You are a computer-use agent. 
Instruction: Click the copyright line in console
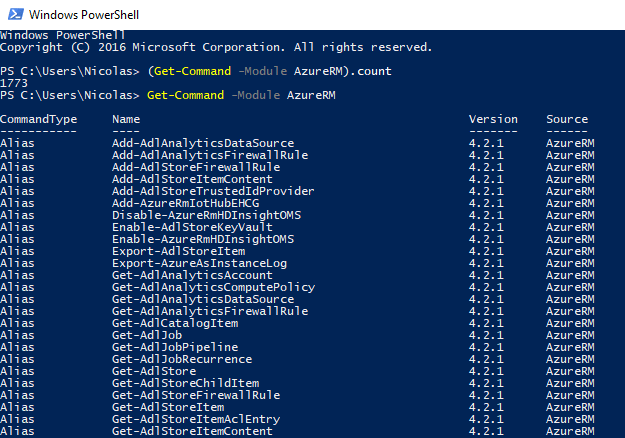tap(216, 47)
